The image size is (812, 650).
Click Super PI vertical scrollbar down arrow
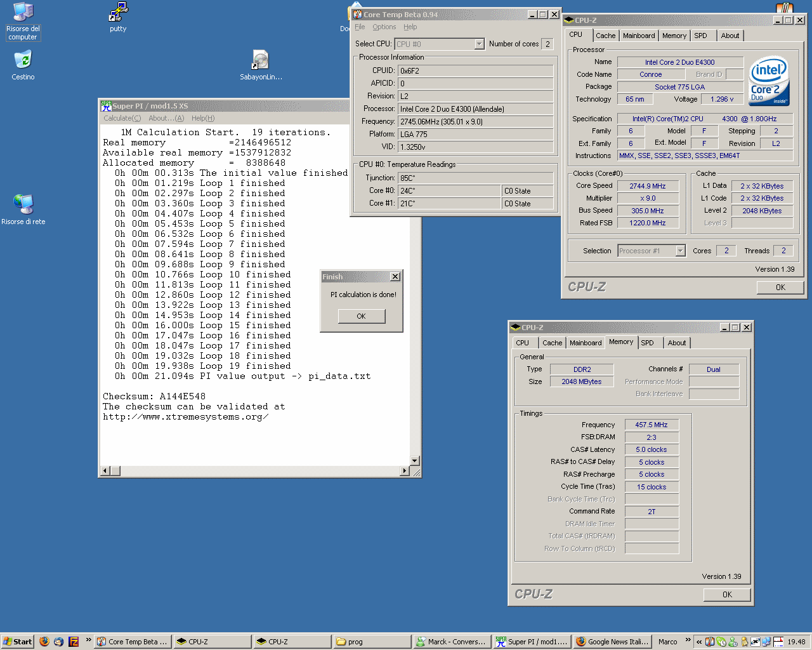(x=415, y=461)
